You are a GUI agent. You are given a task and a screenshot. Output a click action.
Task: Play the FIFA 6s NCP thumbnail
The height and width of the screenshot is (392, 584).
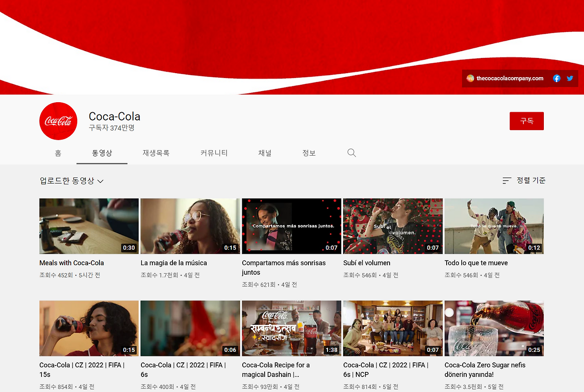393,329
